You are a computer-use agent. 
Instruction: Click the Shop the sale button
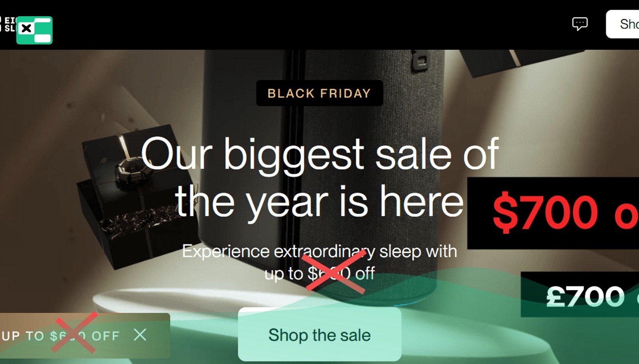pos(319,335)
